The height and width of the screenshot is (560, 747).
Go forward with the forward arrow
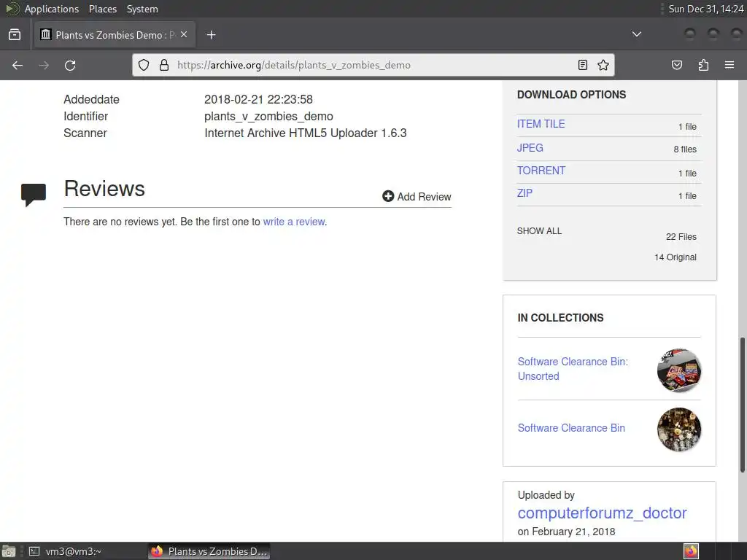click(x=44, y=65)
